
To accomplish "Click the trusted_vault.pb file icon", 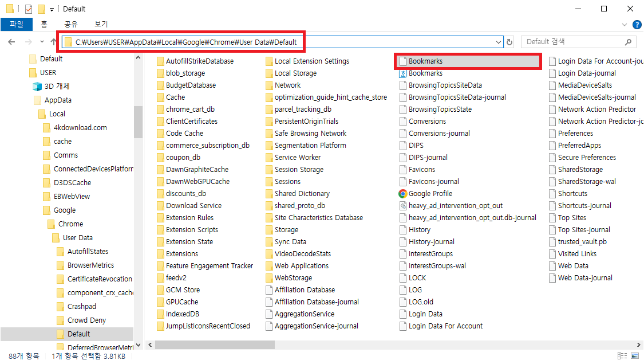I will 552,242.
